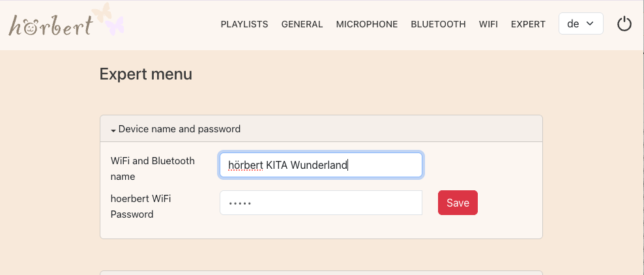Save the device name and password

point(458,203)
